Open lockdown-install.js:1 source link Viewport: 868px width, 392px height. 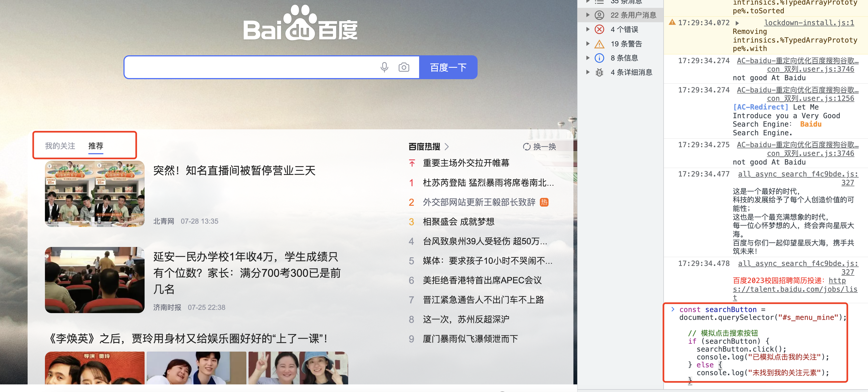809,23
